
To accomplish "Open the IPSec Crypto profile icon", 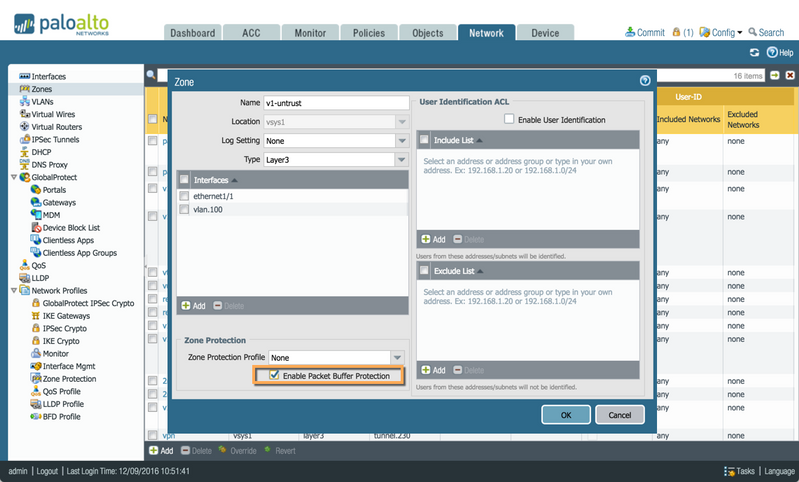I will coord(36,328).
